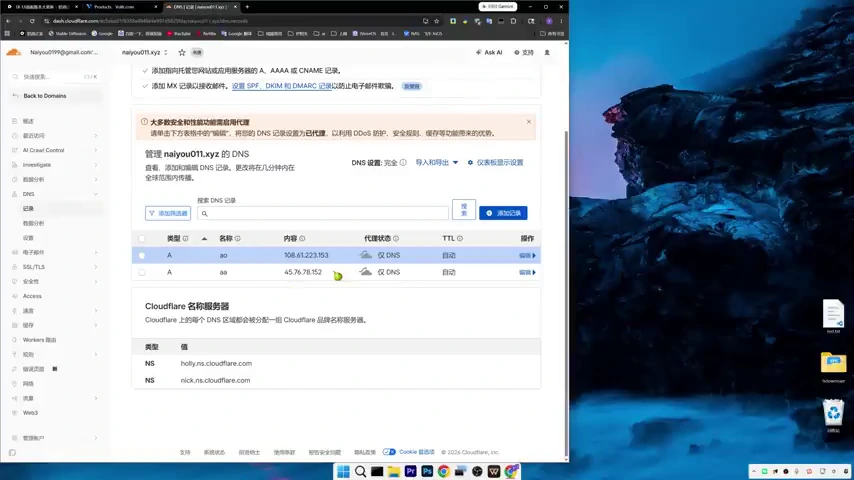This screenshot has height=480, width=854.
Task: Click the SSL/TLS lock icon
Action: tap(15, 267)
